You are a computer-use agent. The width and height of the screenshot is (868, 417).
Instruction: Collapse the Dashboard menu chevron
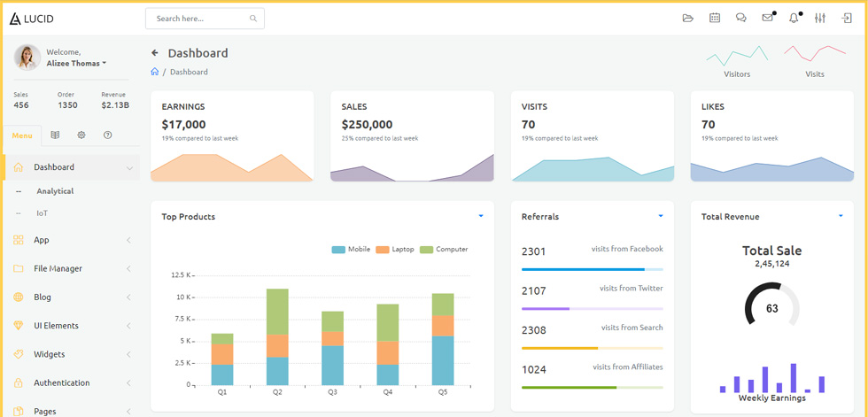(129, 167)
